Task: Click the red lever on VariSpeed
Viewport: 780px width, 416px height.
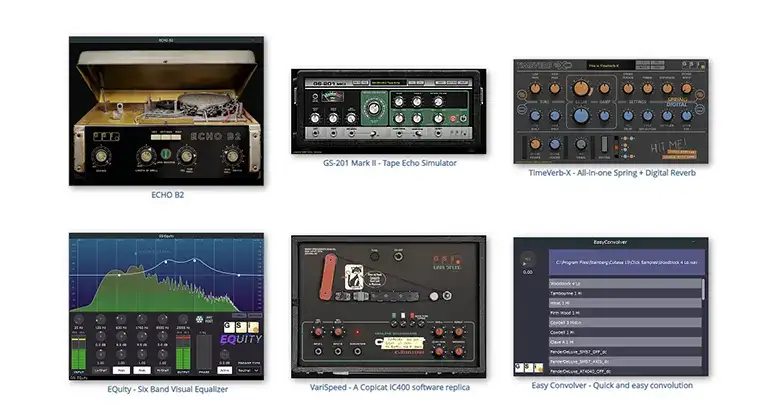Action: point(327,277)
